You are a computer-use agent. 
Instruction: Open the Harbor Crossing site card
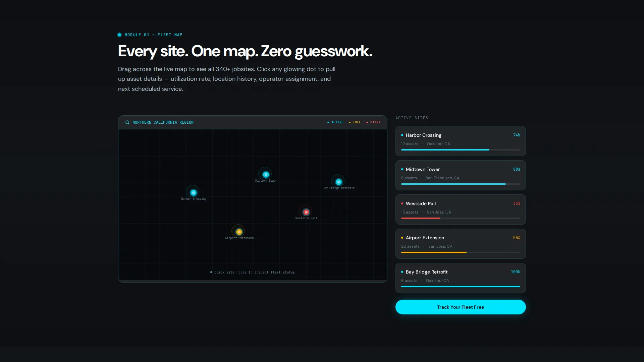click(x=461, y=141)
